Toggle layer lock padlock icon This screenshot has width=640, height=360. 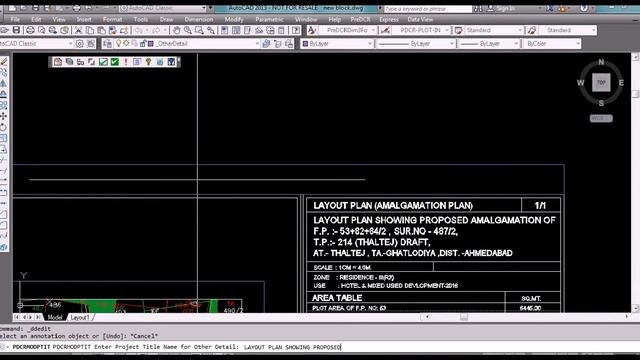(x=143, y=44)
